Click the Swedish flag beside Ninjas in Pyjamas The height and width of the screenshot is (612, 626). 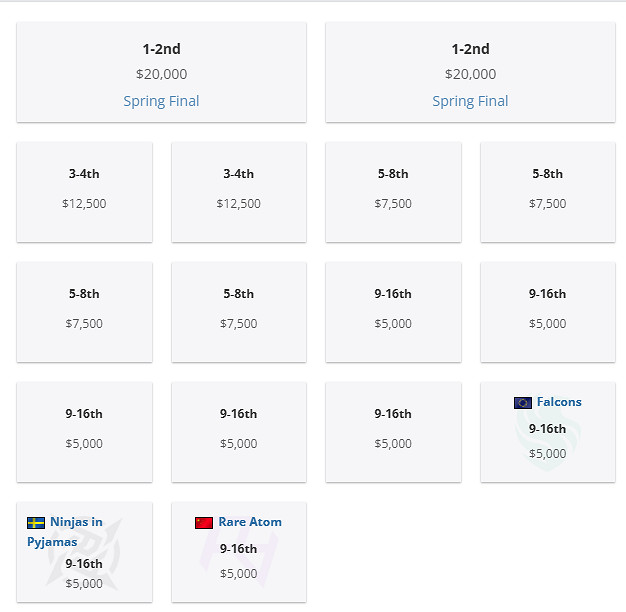36,523
